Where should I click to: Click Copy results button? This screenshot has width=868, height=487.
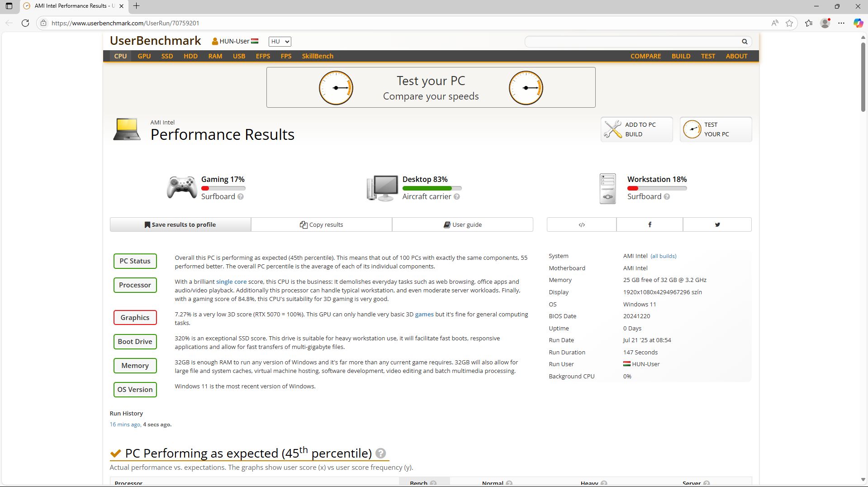pos(322,224)
